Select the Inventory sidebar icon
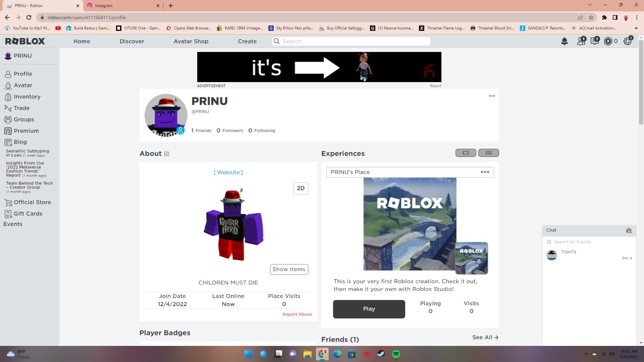 click(x=8, y=97)
